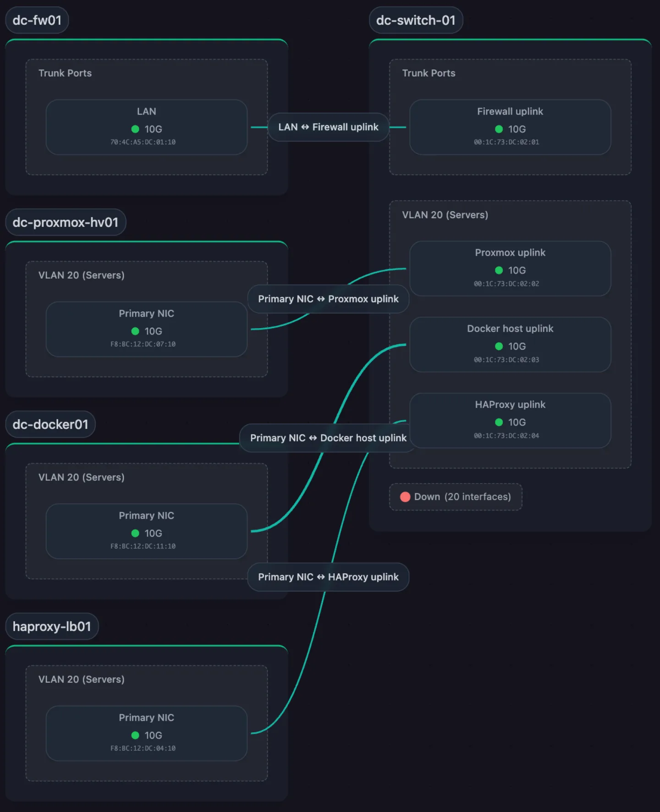Image resolution: width=660 pixels, height=812 pixels.
Task: Click green status dot on haproxy-lb01 Primary NIC
Action: coord(135,735)
